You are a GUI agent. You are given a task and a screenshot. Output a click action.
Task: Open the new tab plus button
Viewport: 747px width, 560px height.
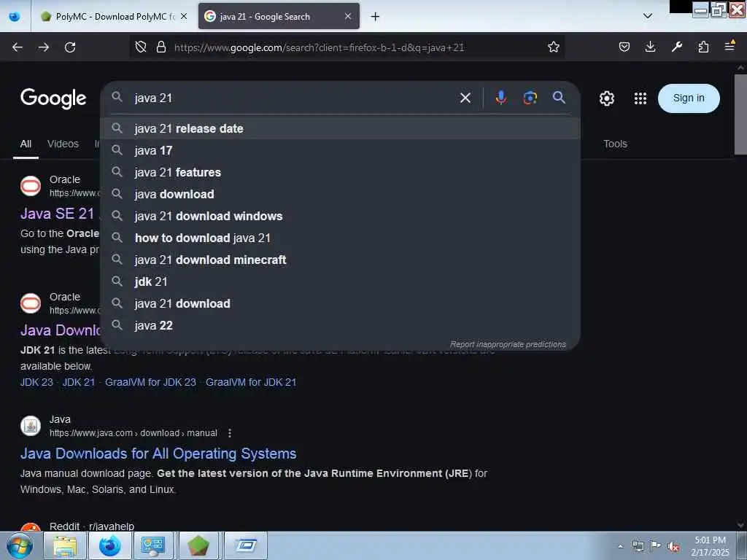click(x=376, y=17)
